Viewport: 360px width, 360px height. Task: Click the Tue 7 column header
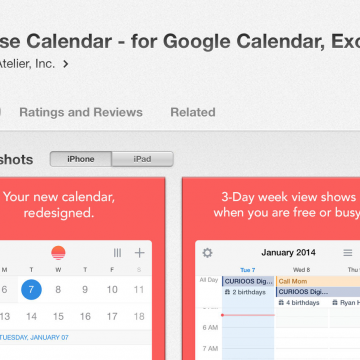[248, 270]
